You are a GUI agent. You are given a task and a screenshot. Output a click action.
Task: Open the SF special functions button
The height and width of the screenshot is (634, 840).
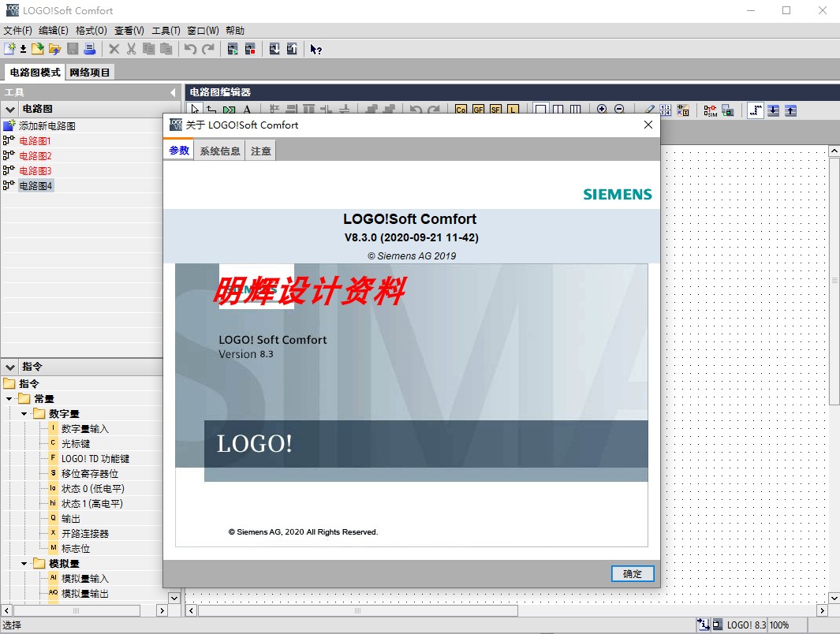[x=495, y=110]
